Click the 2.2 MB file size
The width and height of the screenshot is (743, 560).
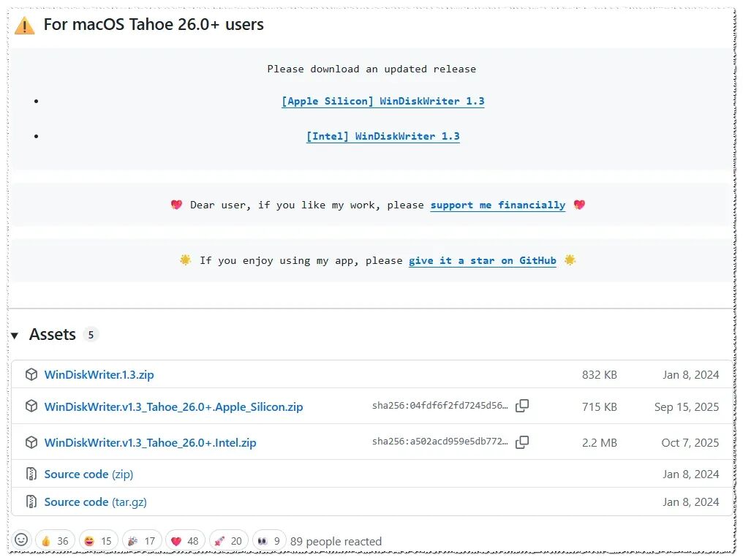pyautogui.click(x=600, y=443)
